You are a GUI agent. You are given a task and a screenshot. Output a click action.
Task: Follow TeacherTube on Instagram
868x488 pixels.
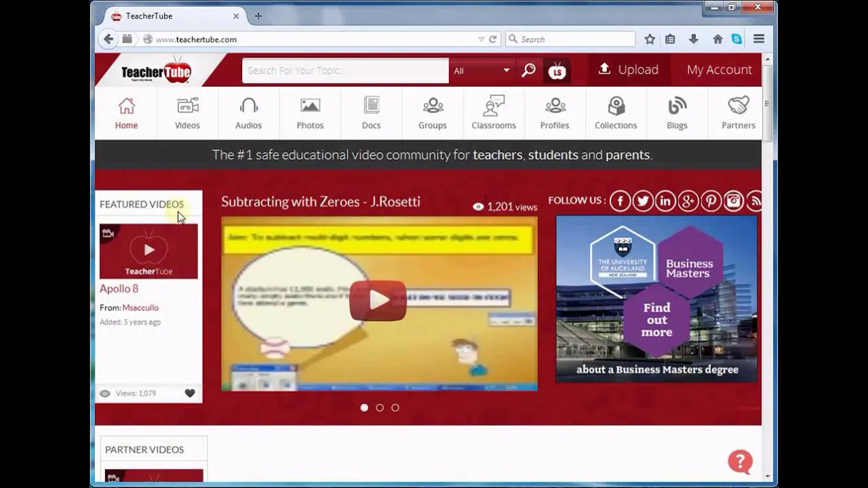[x=733, y=201]
